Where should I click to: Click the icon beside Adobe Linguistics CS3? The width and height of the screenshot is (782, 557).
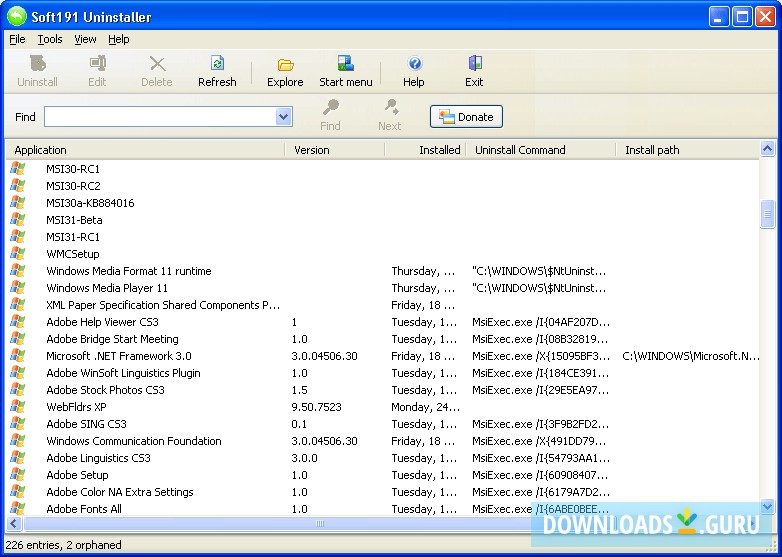click(17, 457)
